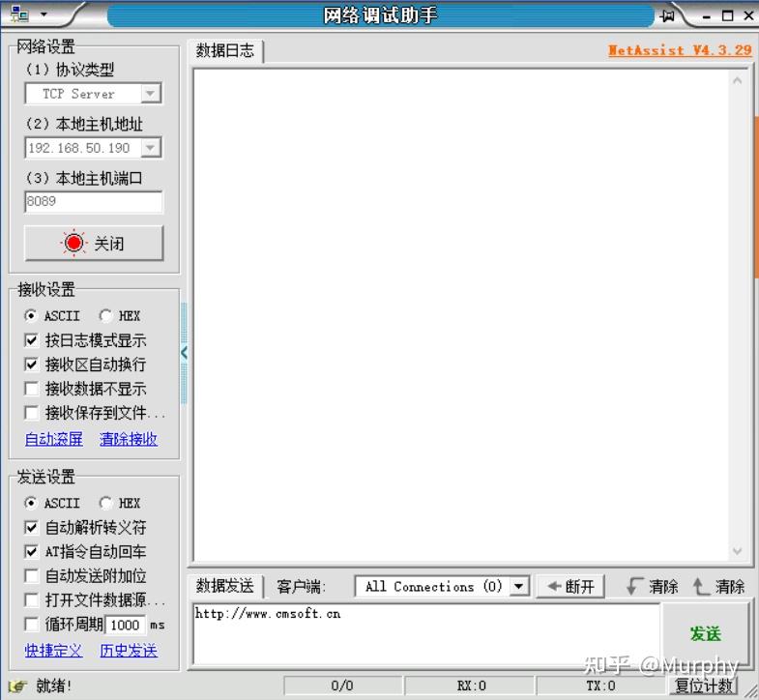Image resolution: width=759 pixels, height=700 pixels.
Task: Open the protocol type TCP Server dropdown
Action: 150,93
